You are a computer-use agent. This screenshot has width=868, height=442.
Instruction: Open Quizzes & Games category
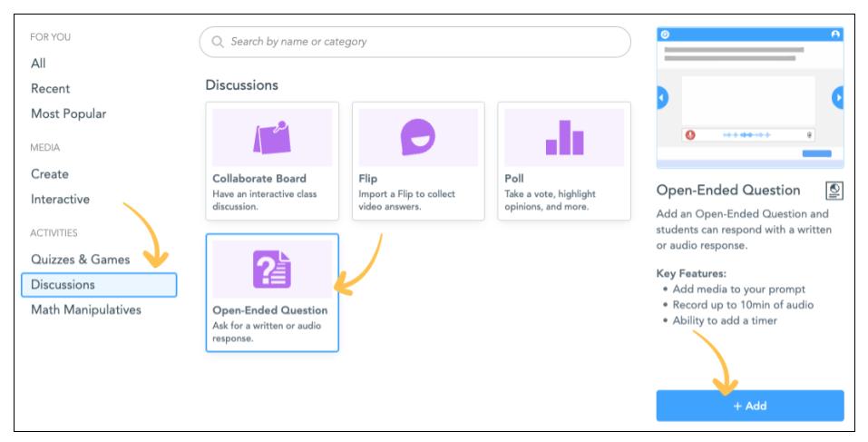[x=80, y=260]
